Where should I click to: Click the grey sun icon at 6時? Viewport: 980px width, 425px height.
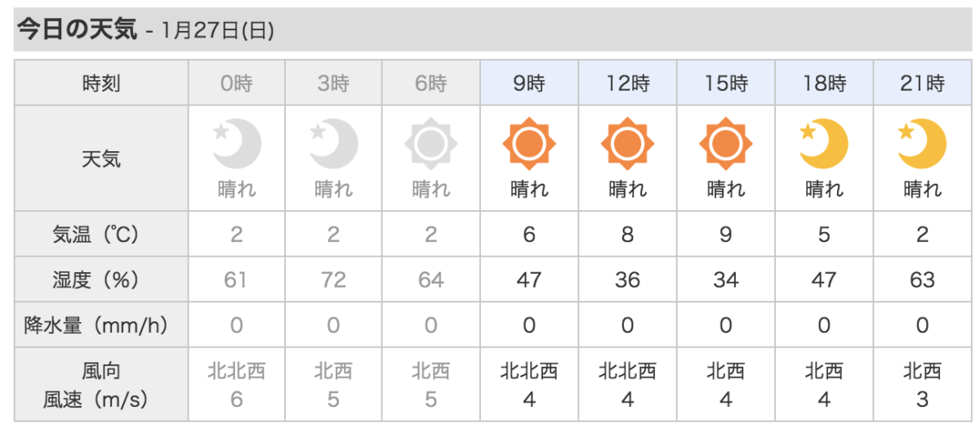point(431,145)
